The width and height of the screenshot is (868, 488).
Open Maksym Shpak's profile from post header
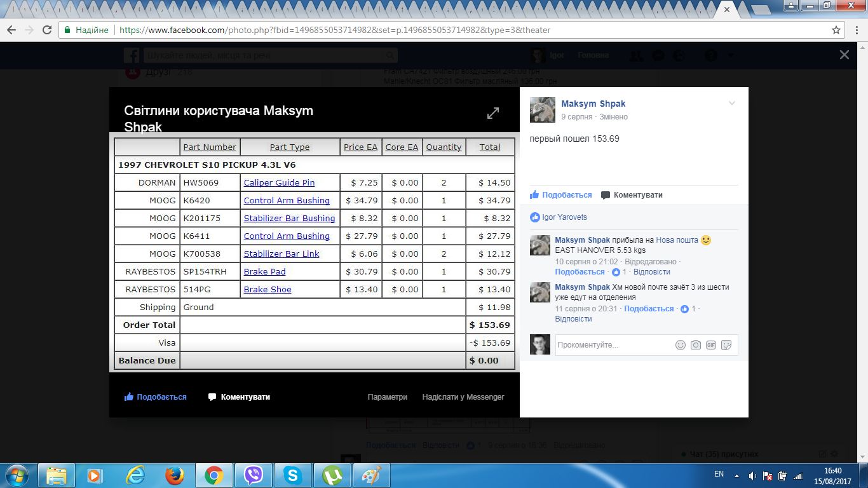click(593, 104)
